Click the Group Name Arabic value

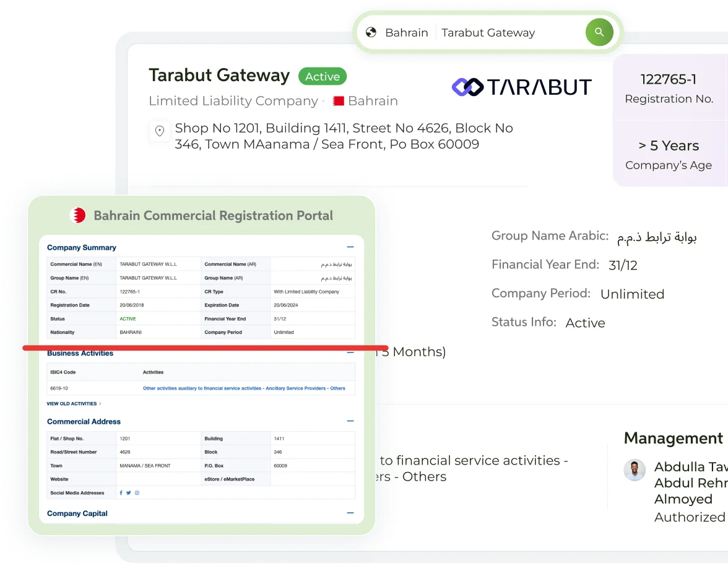click(x=656, y=237)
